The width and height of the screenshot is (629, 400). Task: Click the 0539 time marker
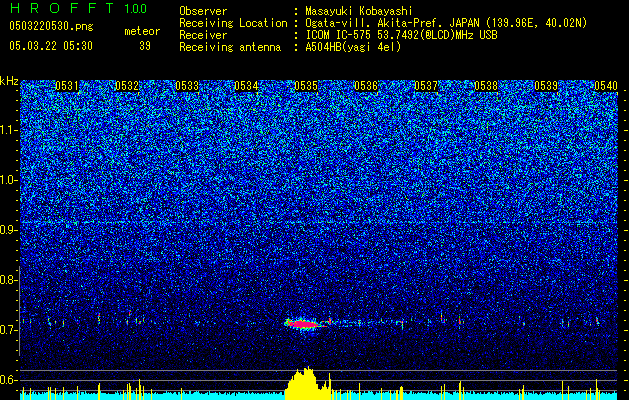point(546,86)
